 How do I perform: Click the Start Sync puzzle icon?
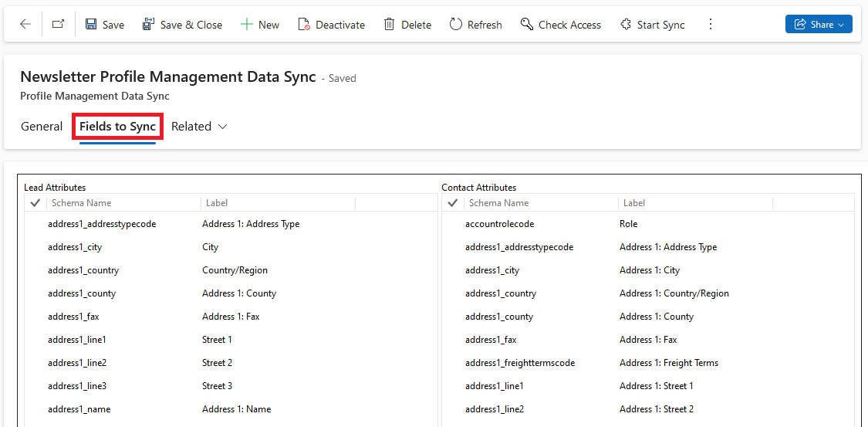click(626, 25)
